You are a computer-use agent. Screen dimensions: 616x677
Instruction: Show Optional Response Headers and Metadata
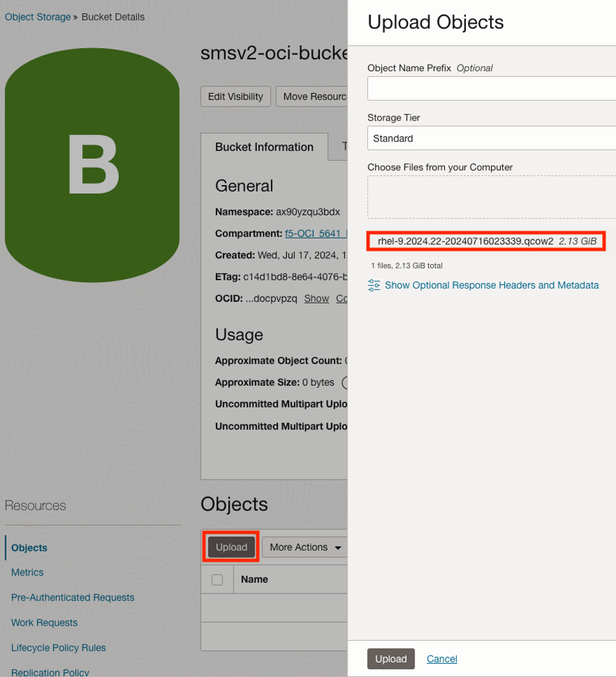point(491,285)
